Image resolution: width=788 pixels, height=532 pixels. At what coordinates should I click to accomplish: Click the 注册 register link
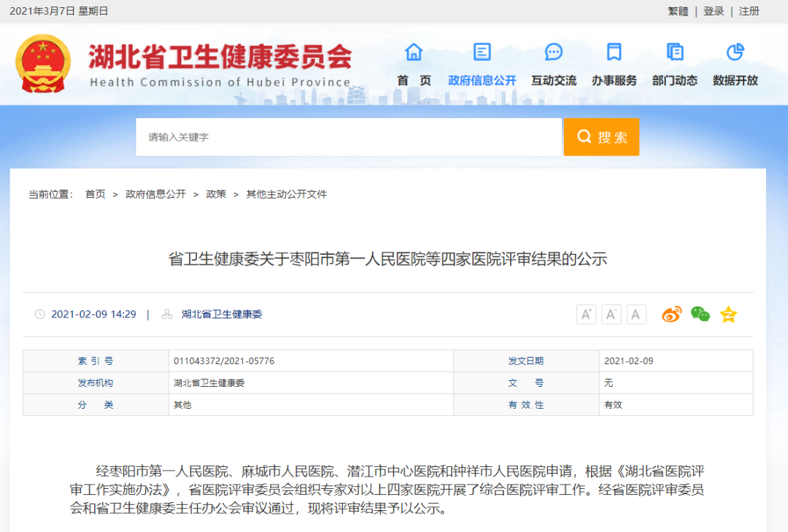click(749, 11)
